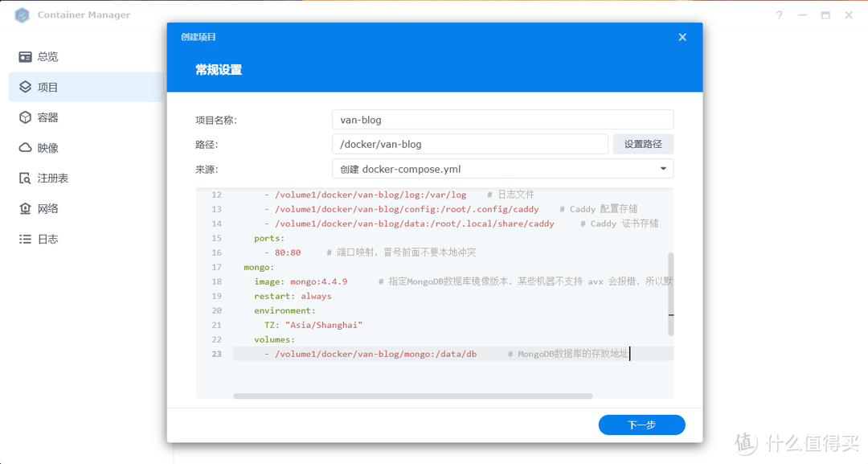Click the Container Manager app logo icon
Image resolution: width=868 pixels, height=464 pixels.
click(22, 15)
